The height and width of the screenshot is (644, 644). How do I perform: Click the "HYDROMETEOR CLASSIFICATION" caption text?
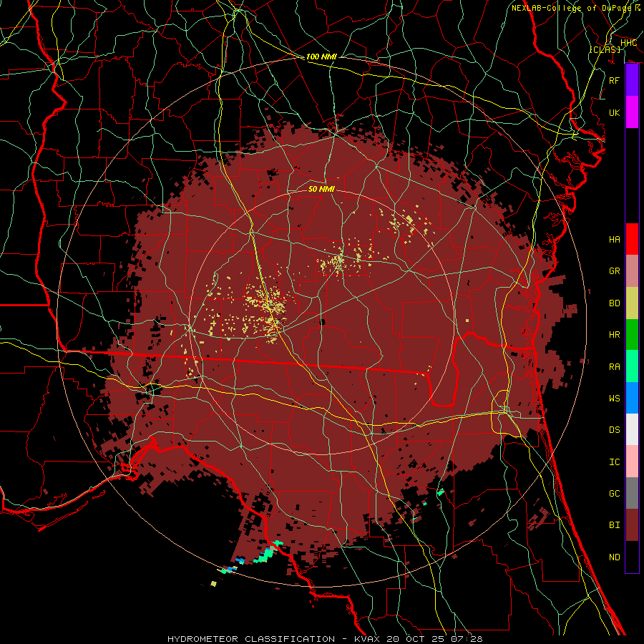point(251,639)
